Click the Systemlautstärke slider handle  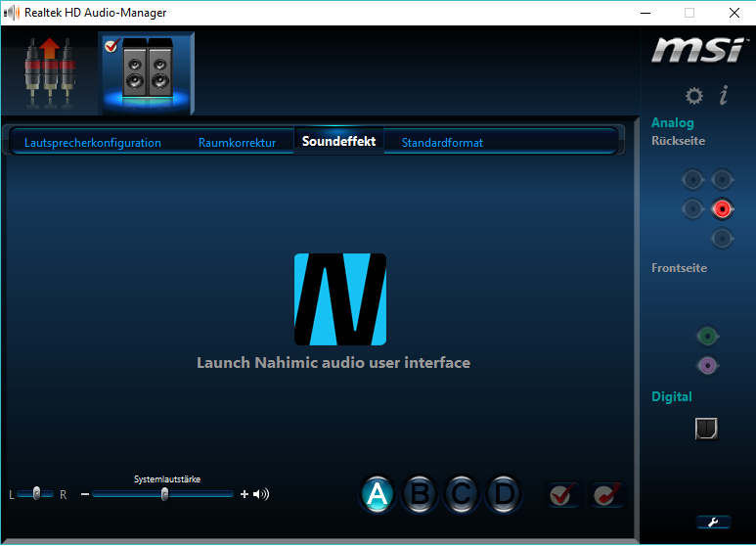click(x=164, y=494)
